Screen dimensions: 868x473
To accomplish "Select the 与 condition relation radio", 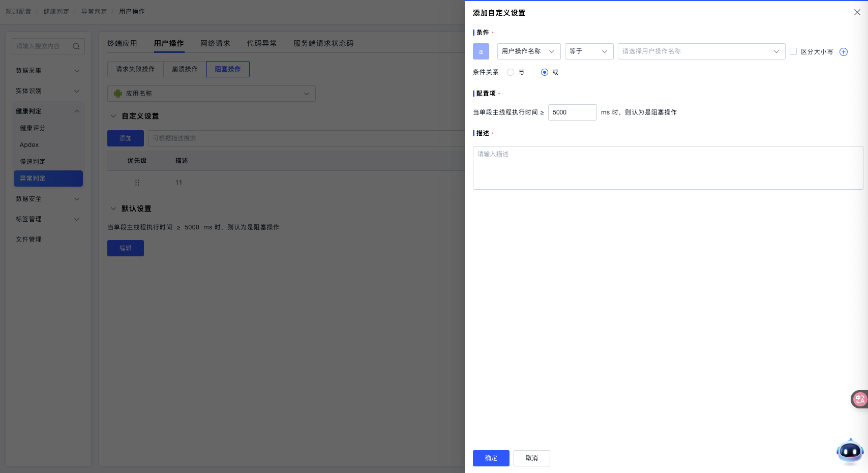I will [x=511, y=72].
